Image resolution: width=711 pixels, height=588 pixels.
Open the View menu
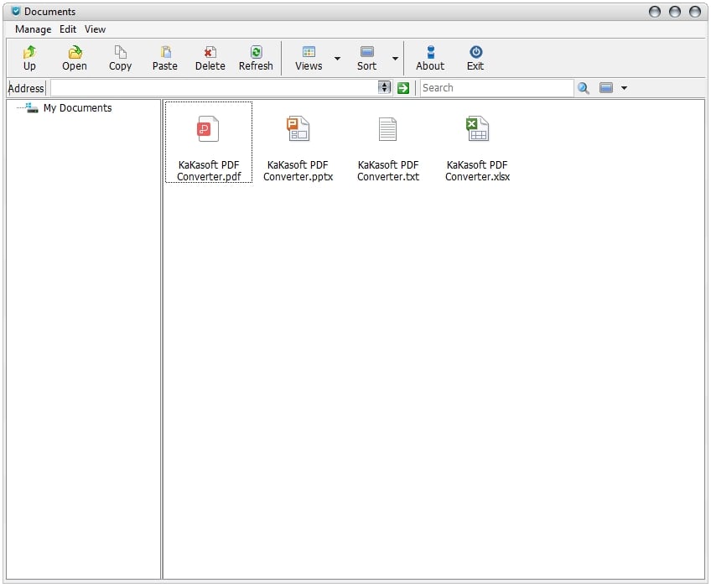click(96, 29)
